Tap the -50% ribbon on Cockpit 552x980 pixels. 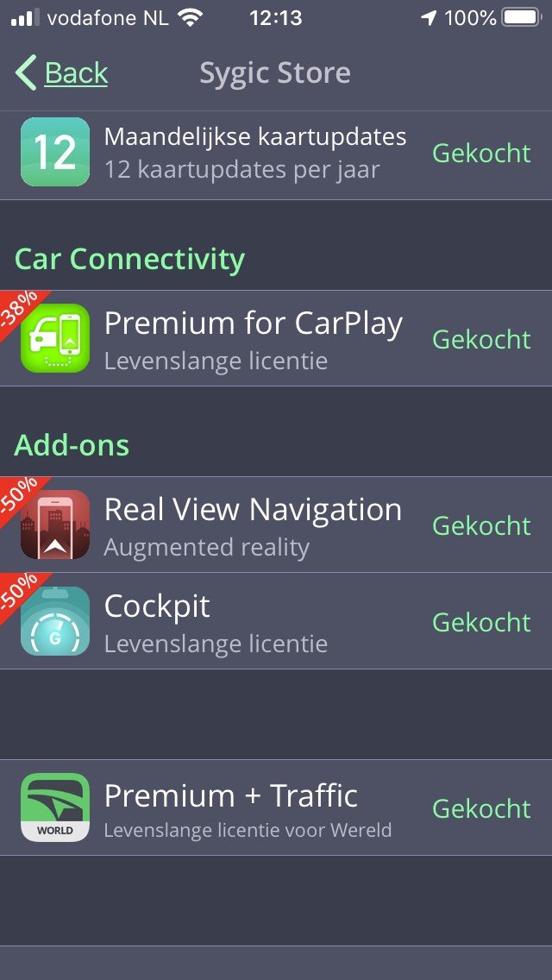(19, 591)
